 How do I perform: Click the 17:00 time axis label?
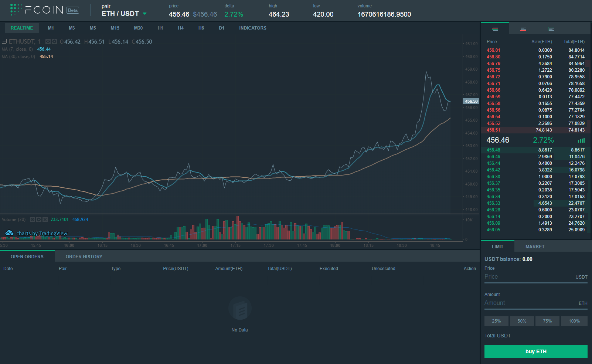[x=202, y=245]
